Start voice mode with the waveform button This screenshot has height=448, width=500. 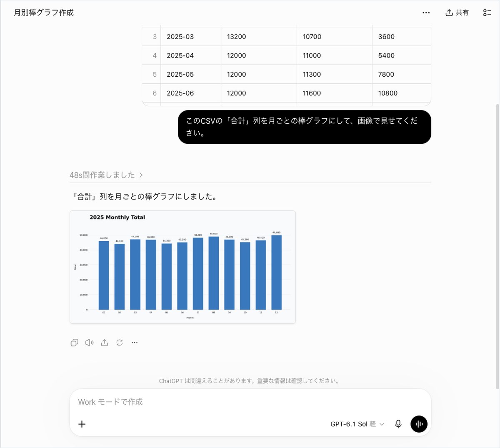tap(419, 424)
